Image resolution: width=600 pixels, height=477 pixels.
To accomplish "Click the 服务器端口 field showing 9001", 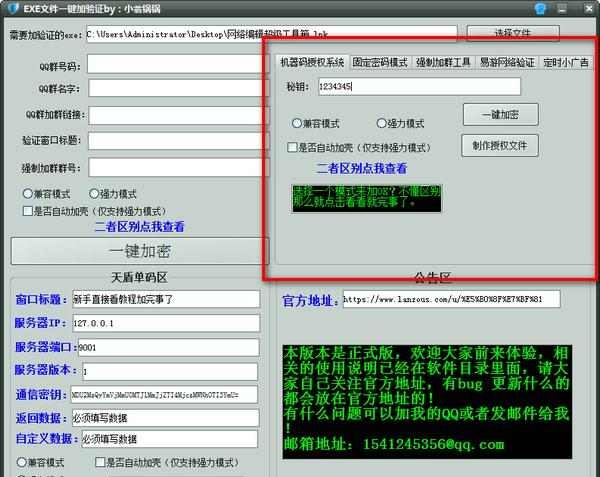I will click(168, 347).
